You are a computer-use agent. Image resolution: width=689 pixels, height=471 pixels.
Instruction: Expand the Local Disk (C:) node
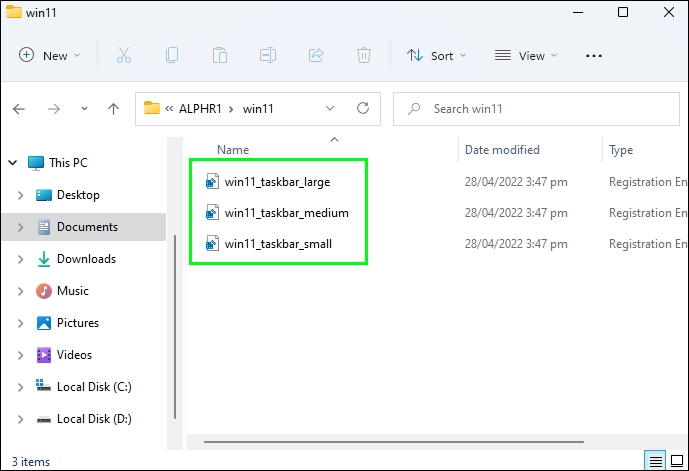click(x=21, y=388)
